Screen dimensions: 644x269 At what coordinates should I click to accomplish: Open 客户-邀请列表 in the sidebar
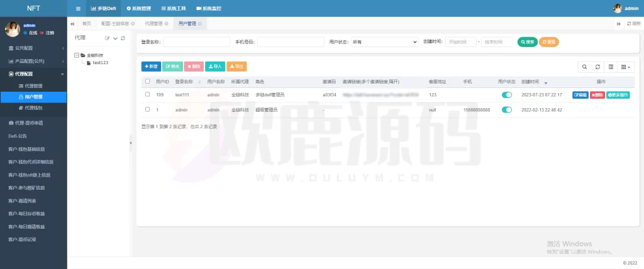33,201
